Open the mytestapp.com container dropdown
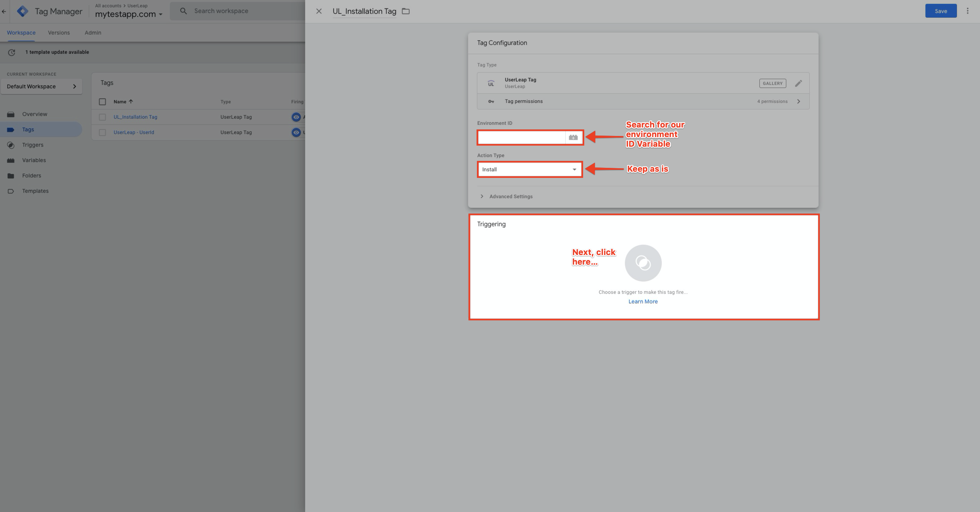This screenshot has height=512, width=980. [129, 14]
